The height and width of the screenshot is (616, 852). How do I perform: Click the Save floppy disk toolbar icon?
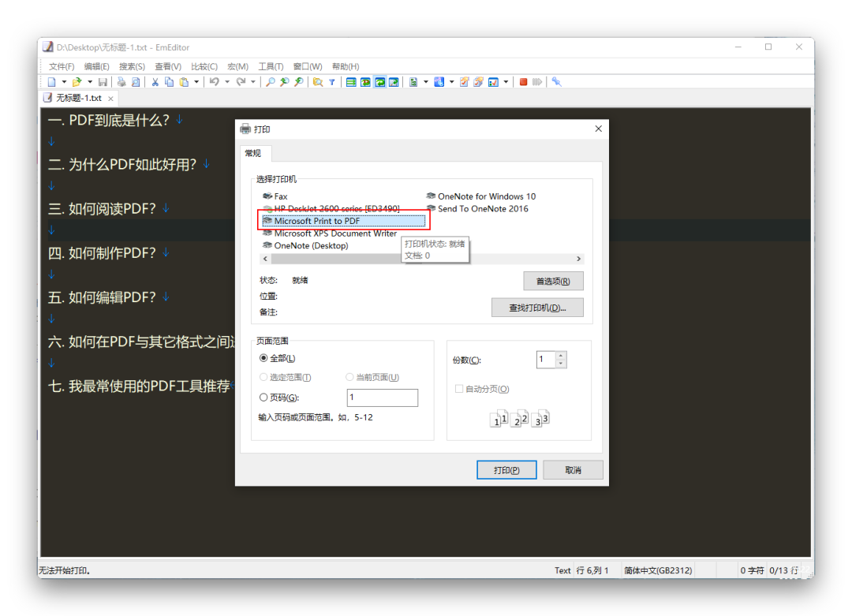102,82
